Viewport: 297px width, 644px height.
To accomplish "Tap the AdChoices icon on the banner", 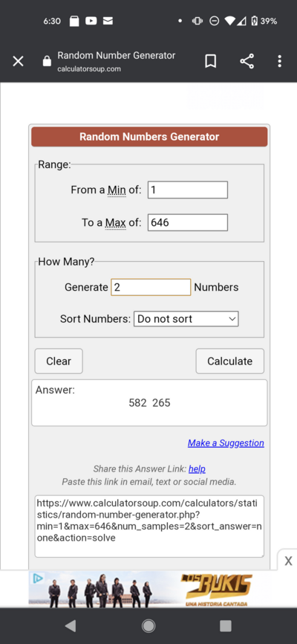I will tap(37, 579).
